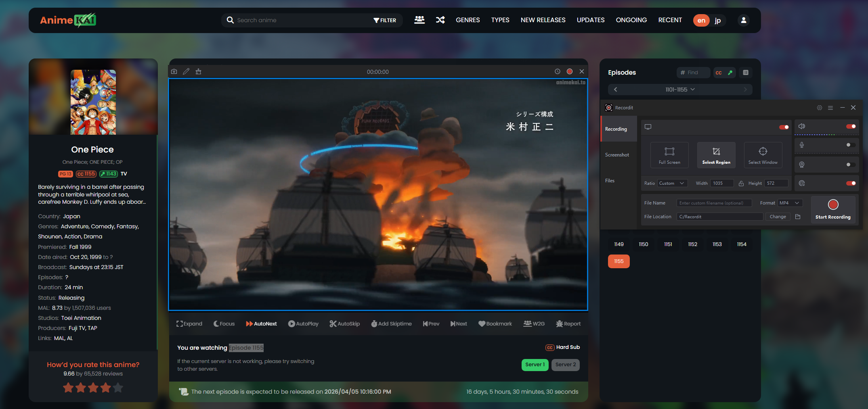
Task: Click the search magnifier icon
Action: [230, 20]
